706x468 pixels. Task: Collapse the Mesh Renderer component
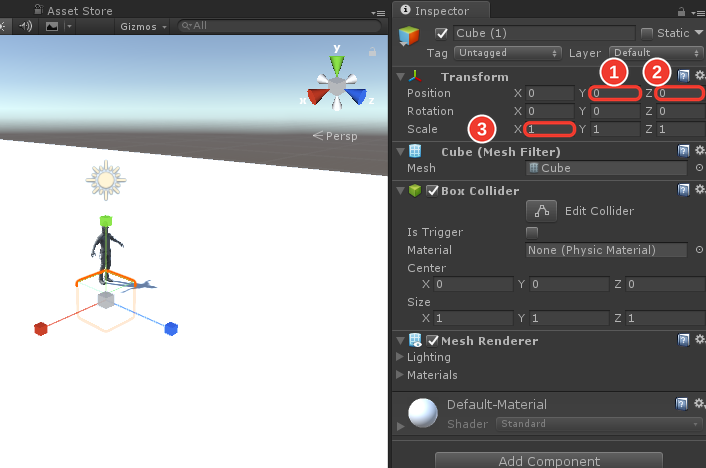click(401, 341)
